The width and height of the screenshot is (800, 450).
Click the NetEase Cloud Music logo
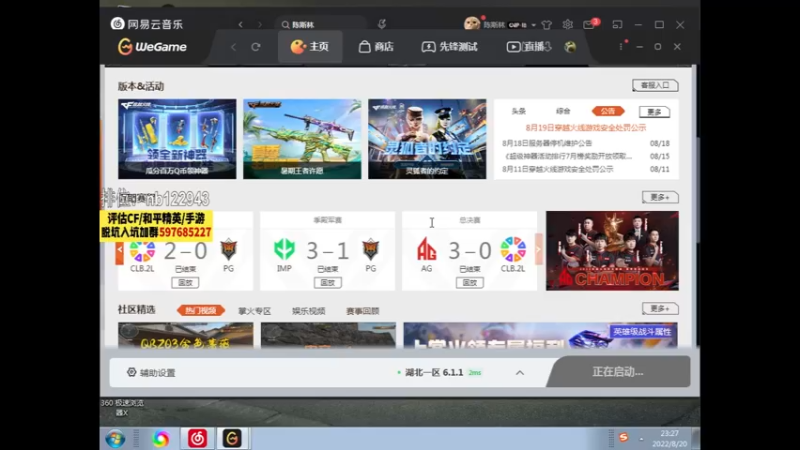click(146, 24)
